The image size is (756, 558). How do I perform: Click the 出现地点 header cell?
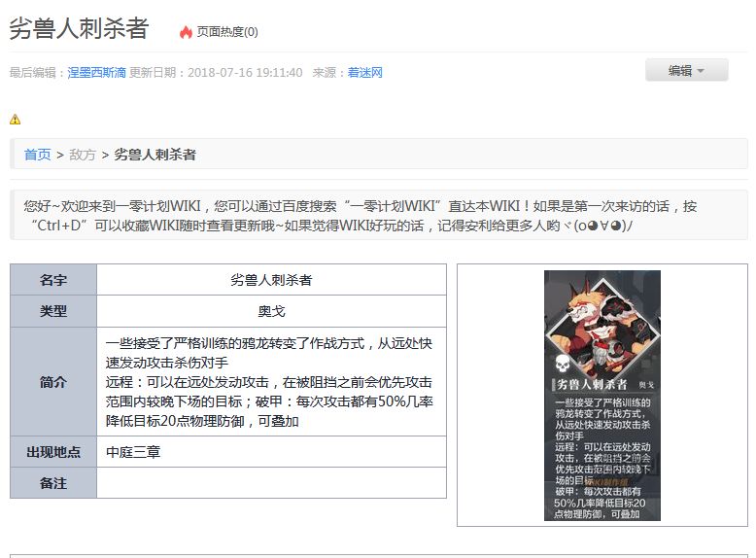point(53,452)
